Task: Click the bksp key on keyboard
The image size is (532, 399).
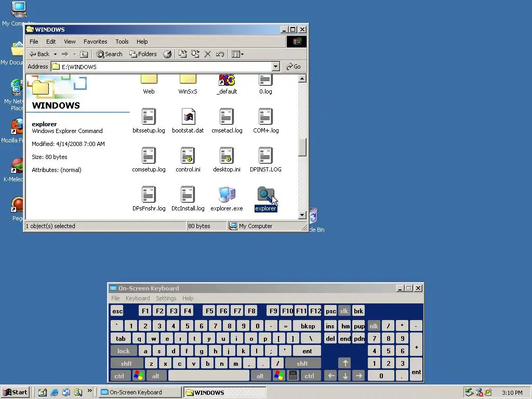Action: tap(308, 326)
